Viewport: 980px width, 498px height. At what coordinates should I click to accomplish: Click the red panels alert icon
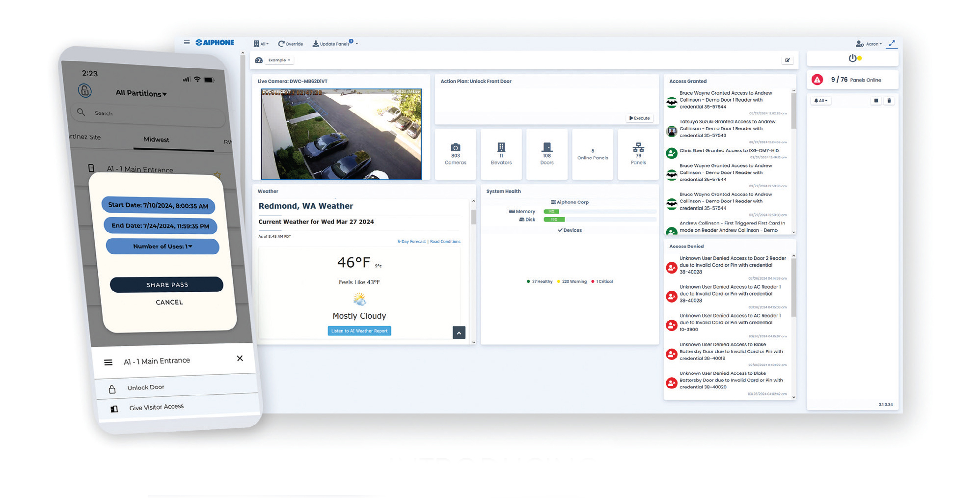[x=817, y=80]
